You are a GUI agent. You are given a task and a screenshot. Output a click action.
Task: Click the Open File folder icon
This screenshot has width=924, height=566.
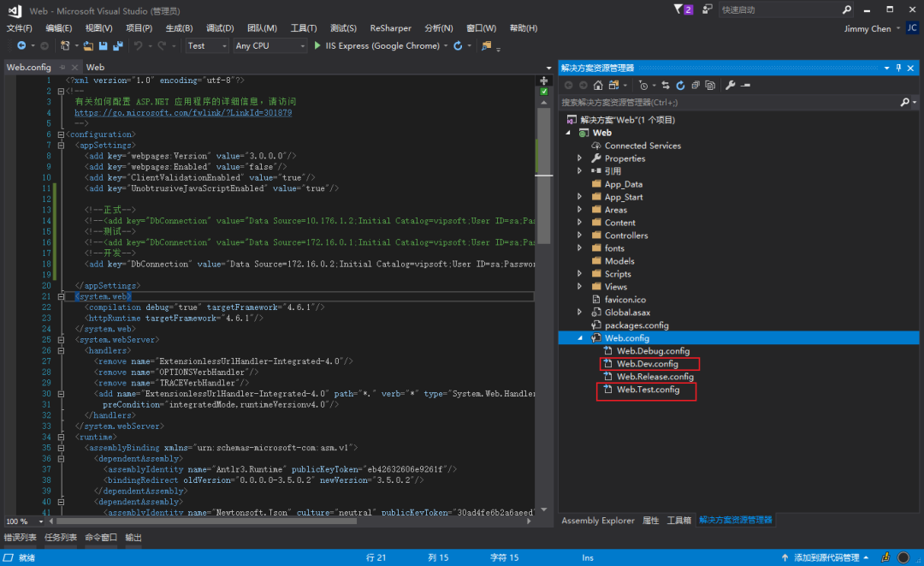[88, 45]
